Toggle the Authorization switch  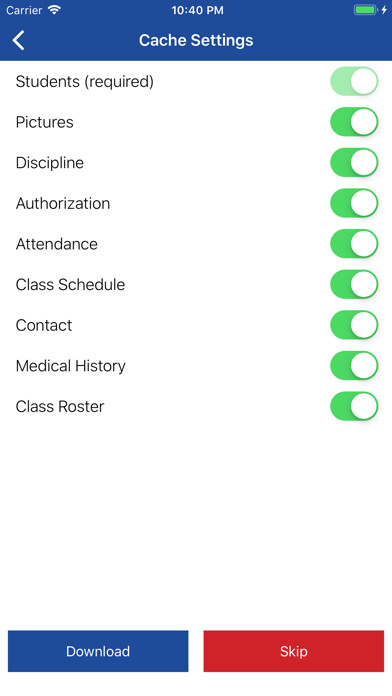[354, 203]
